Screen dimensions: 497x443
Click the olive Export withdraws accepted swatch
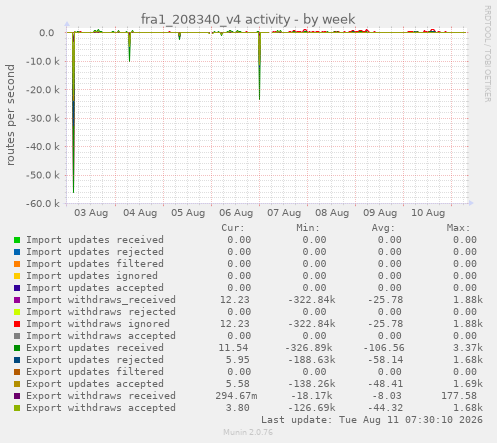tap(17, 408)
